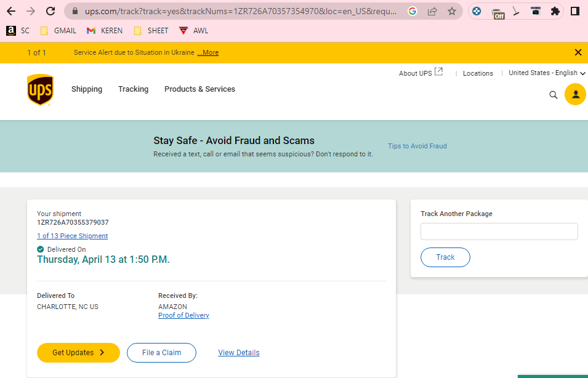
Task: Open the Amazon SC bookmark
Action: tap(18, 31)
